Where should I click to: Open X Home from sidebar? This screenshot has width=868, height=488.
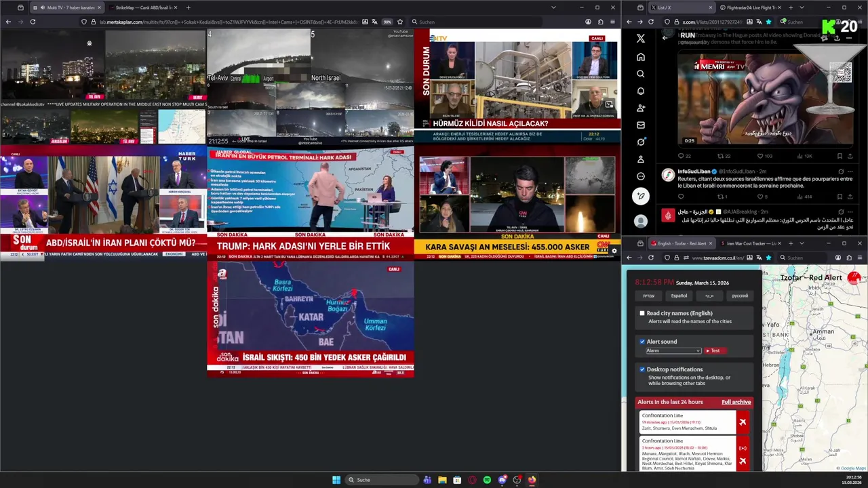(x=640, y=57)
